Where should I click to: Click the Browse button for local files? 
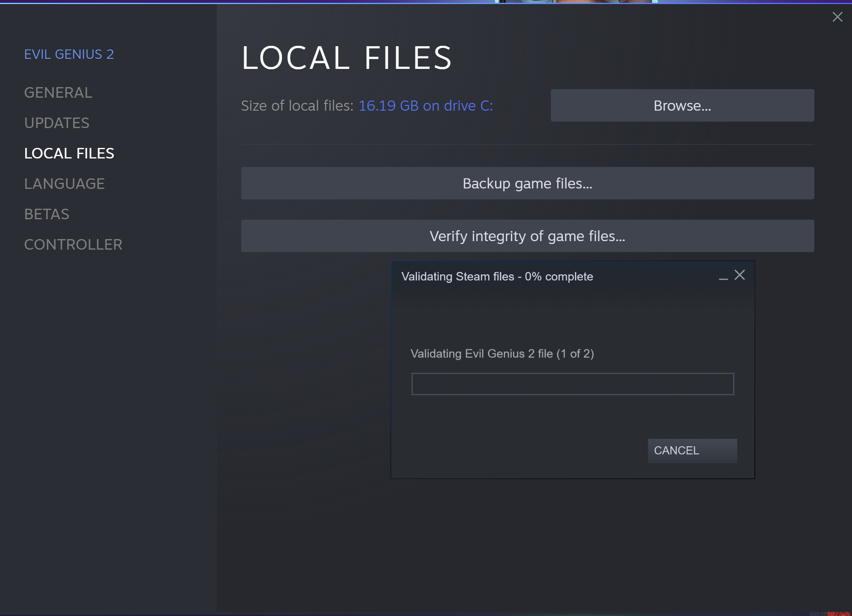pos(682,105)
